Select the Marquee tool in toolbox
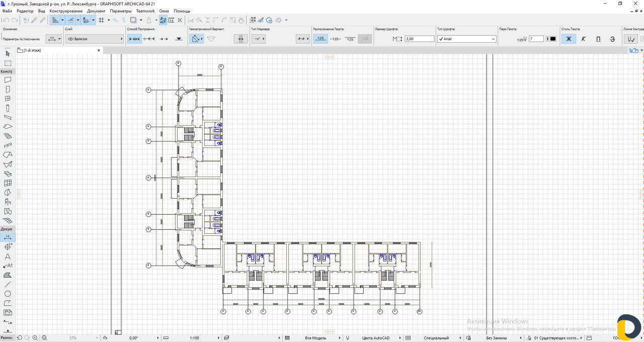Screen dimensions: 644x342 click(8, 63)
